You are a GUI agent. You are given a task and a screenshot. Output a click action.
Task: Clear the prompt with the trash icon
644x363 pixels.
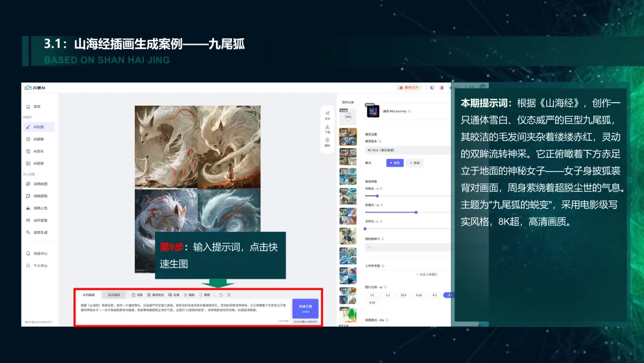tap(229, 295)
